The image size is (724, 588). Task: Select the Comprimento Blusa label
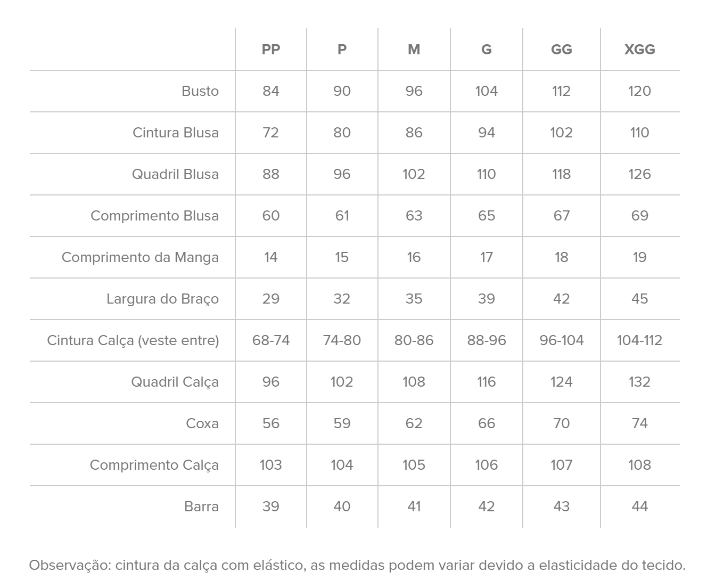coord(154,216)
